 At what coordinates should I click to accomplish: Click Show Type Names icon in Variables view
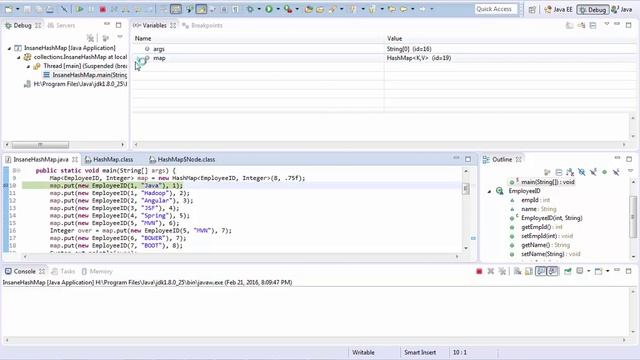coord(569,25)
